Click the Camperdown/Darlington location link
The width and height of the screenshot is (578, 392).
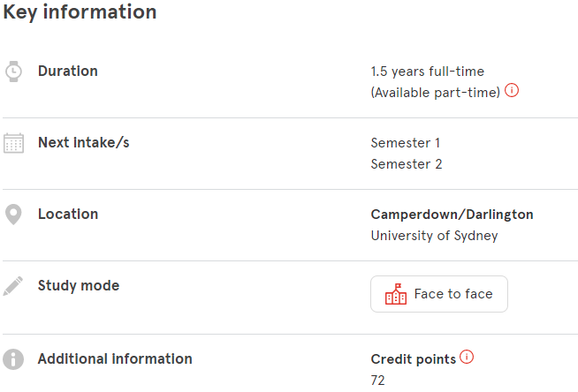pyautogui.click(x=452, y=215)
